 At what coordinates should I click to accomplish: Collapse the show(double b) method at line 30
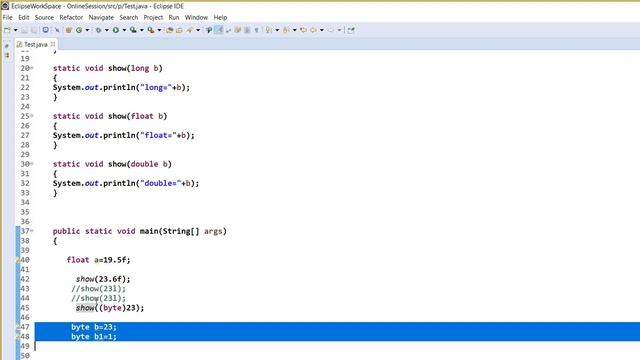[x=32, y=164]
